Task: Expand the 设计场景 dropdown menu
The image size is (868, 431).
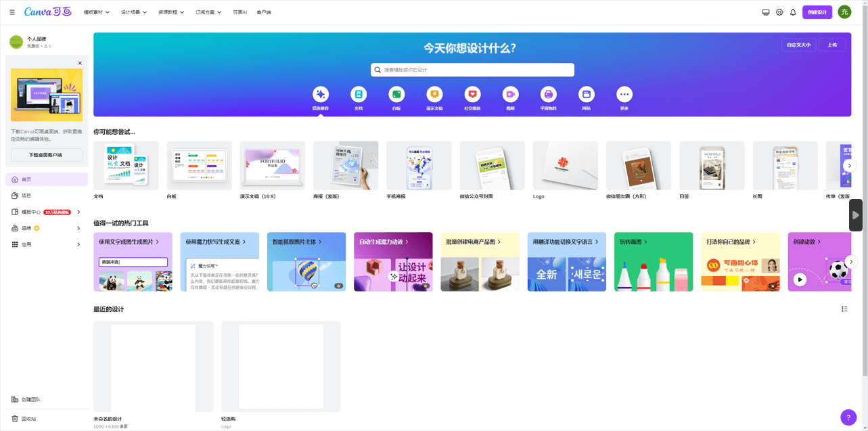Action: (134, 12)
